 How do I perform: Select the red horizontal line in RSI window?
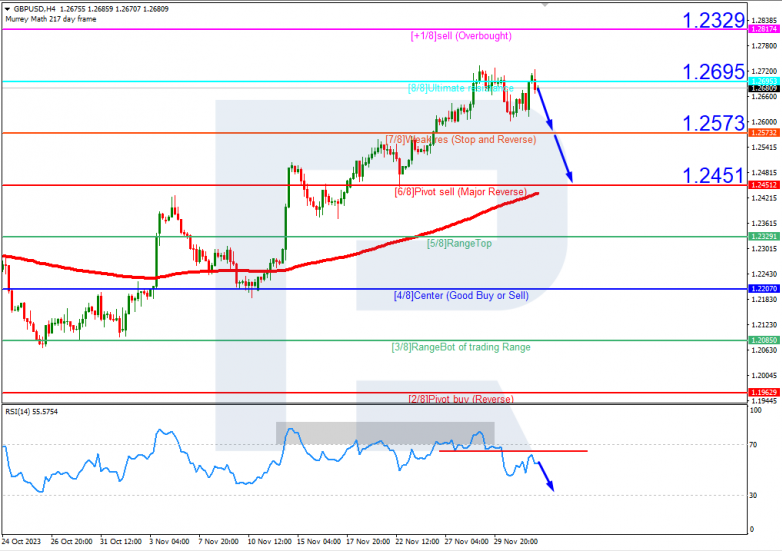click(513, 451)
